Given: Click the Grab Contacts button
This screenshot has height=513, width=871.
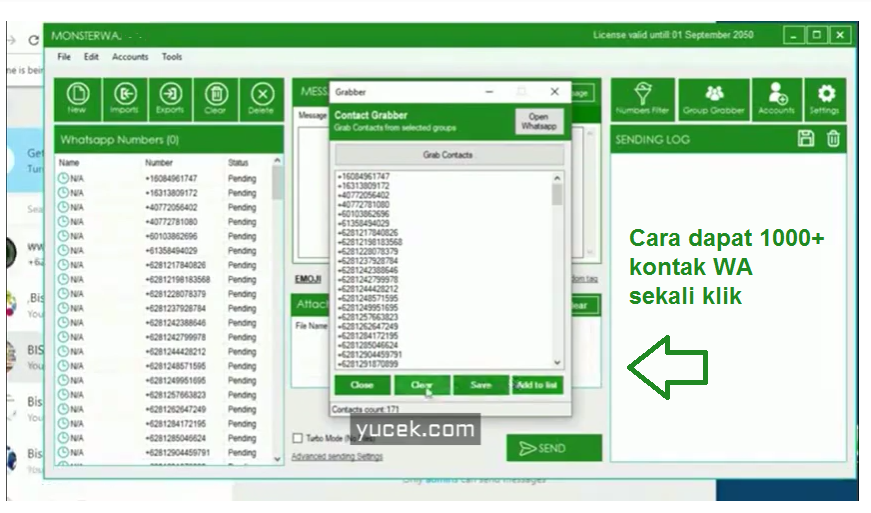Looking at the screenshot, I should click(448, 155).
